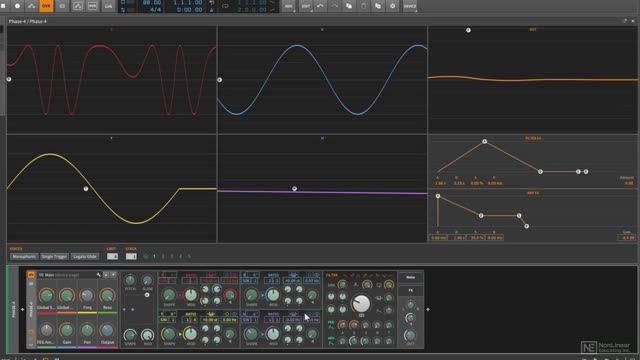640x360 pixels.
Task: Click the large filter cutoff knob
Action: [x=361, y=303]
